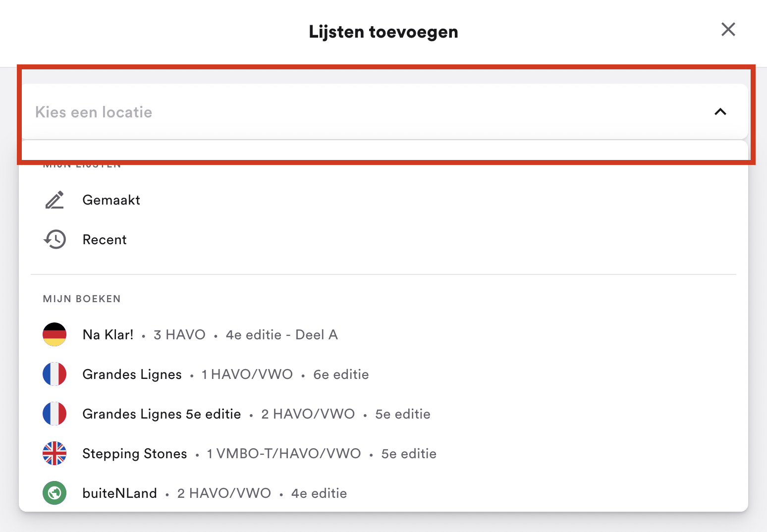Image resolution: width=767 pixels, height=532 pixels.
Task: Click the French flag beside Grandes Lignes 1 HAVO/VWO
Action: tap(55, 374)
